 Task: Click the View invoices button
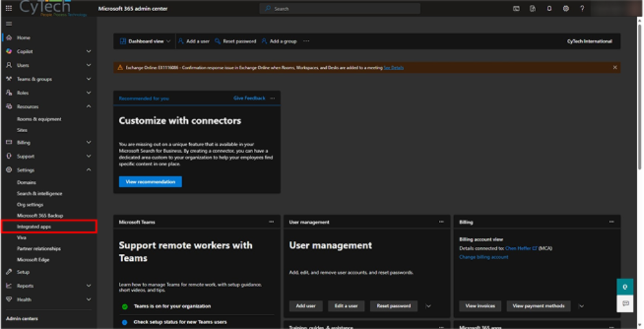480,306
